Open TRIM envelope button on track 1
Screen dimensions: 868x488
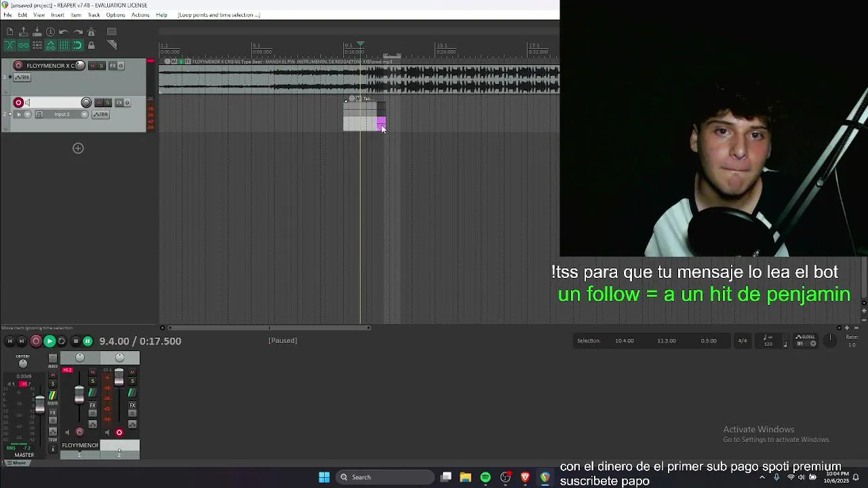22,77
